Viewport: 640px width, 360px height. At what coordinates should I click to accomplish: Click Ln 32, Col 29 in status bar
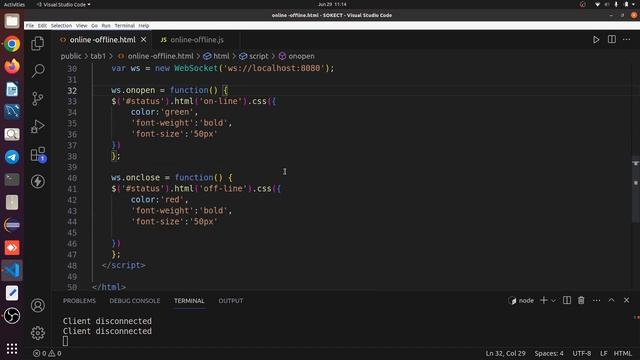[x=505, y=353]
